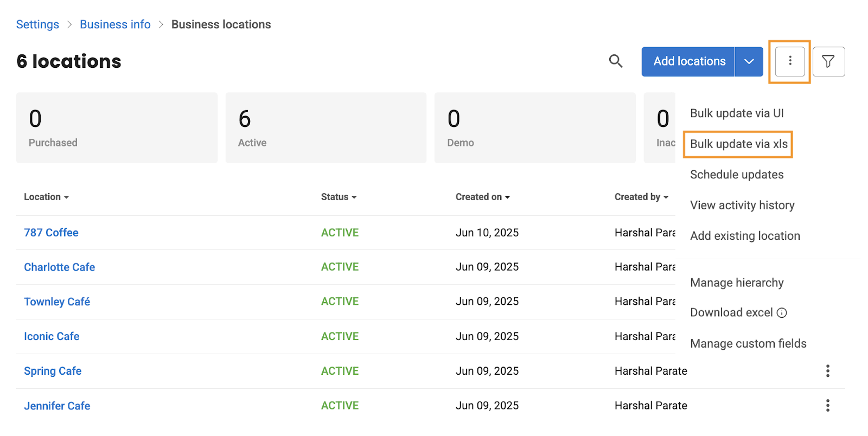
Task: Open row menu for Spring Cafe
Action: 827,371
